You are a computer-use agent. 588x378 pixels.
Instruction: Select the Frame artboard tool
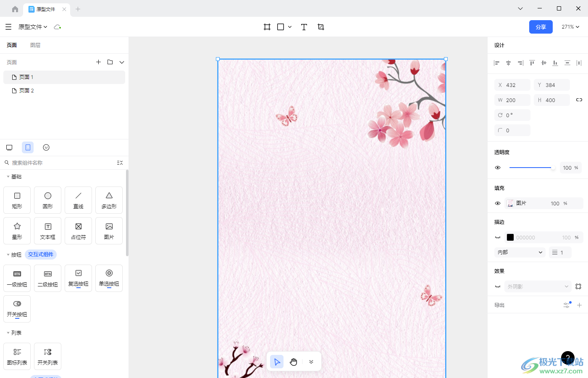coord(267,27)
